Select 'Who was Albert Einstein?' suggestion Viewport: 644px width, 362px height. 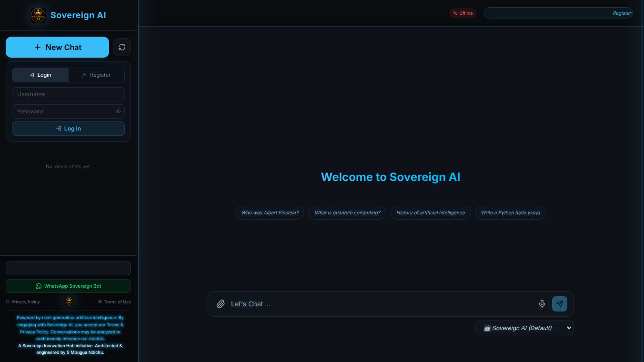click(x=270, y=212)
